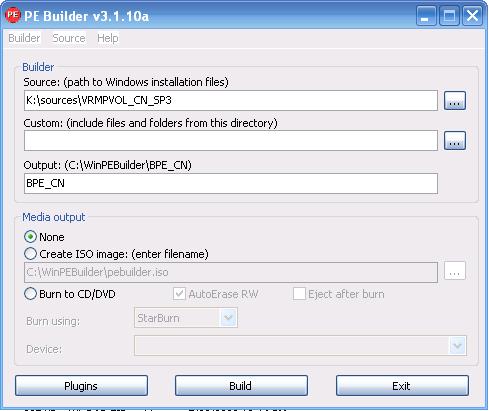Toggle the AutoErase RW checkbox
Screen dimensions: 489x411
coord(179,294)
